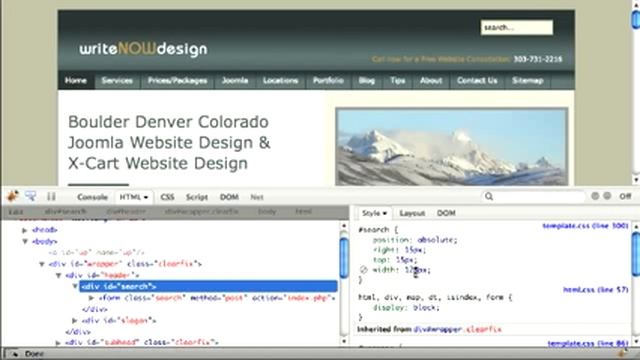
Task: Collapse the selected div id search node
Action: pyautogui.click(x=75, y=286)
